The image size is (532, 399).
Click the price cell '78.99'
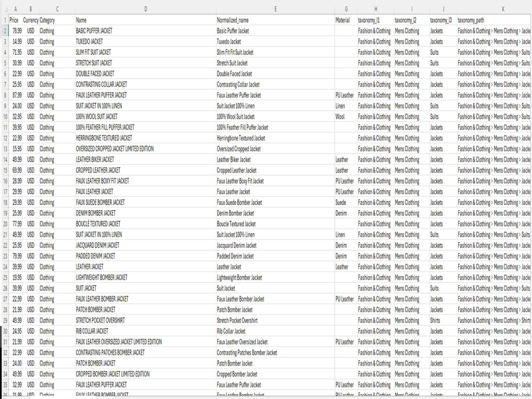[x=15, y=31]
